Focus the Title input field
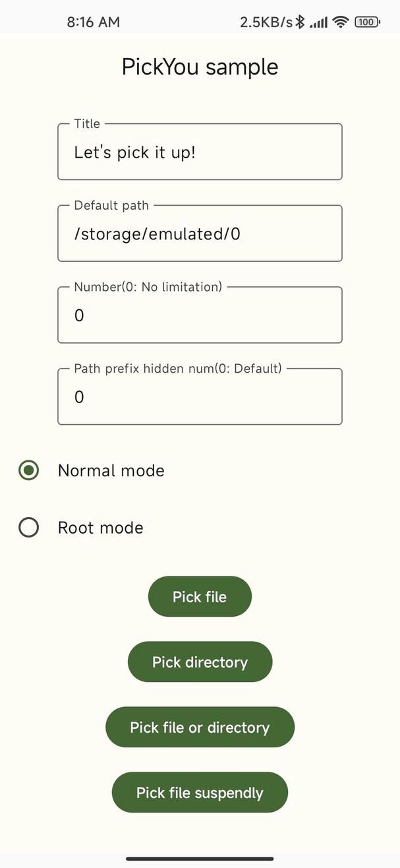Screen dimensions: 400x868 click(x=200, y=152)
